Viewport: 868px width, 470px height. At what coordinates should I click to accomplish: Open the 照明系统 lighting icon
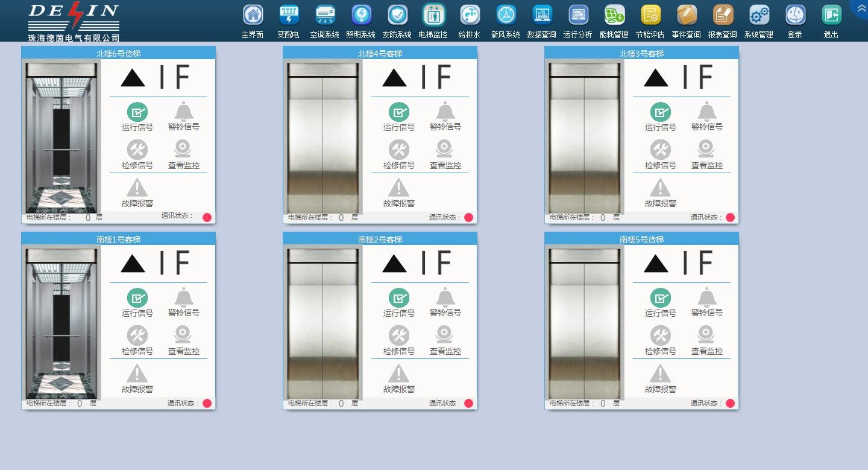pos(361,15)
